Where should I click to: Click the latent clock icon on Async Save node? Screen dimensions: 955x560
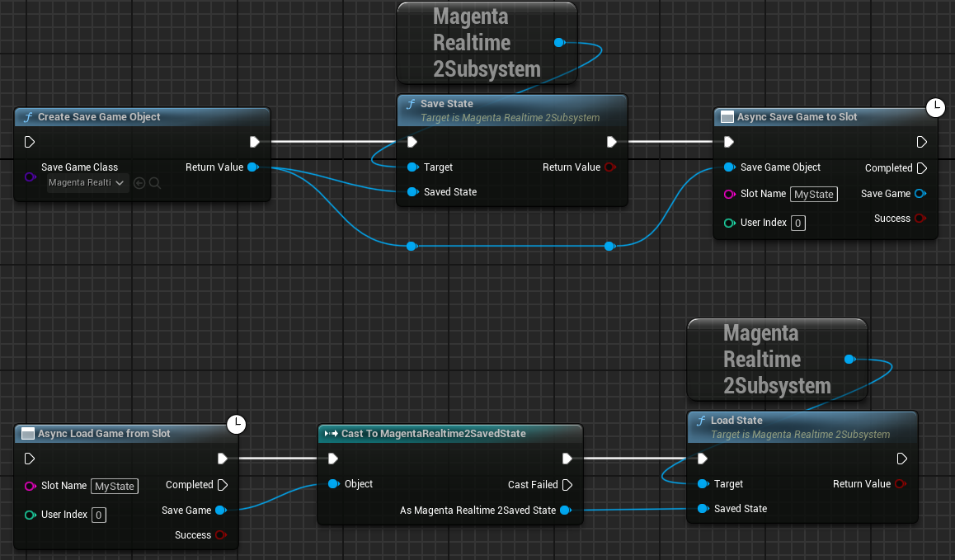point(935,108)
